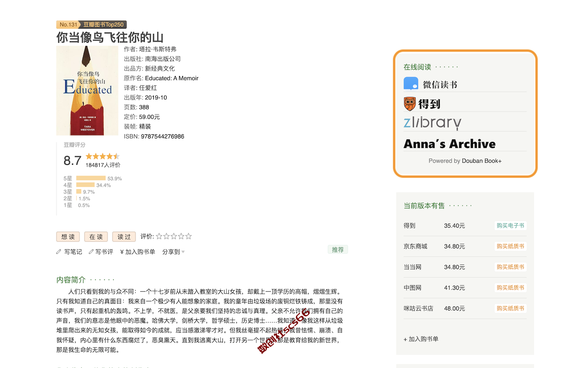Viewport: 588px width, 368px height.
Task: Rate the book two stars
Action: (166, 236)
